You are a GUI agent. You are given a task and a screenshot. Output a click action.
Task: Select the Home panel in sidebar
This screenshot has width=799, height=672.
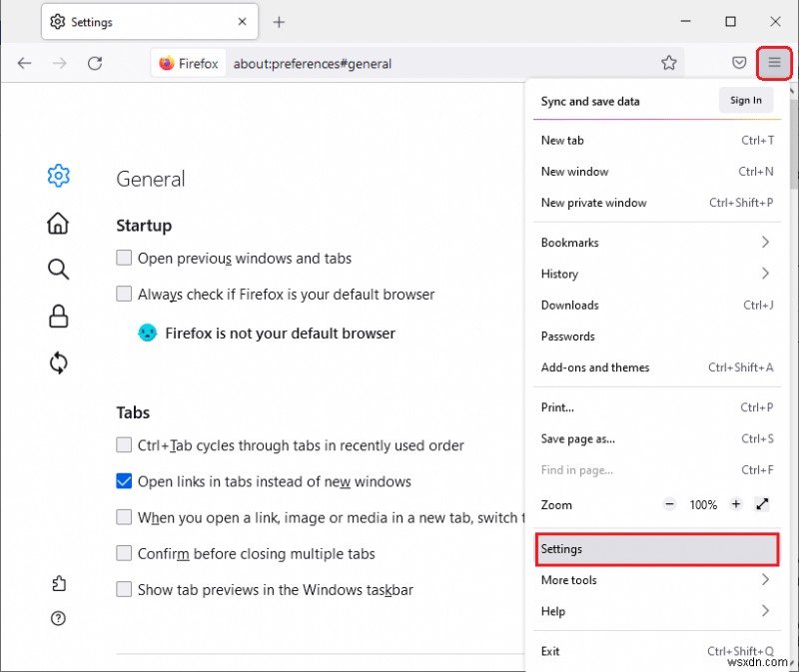tap(57, 222)
